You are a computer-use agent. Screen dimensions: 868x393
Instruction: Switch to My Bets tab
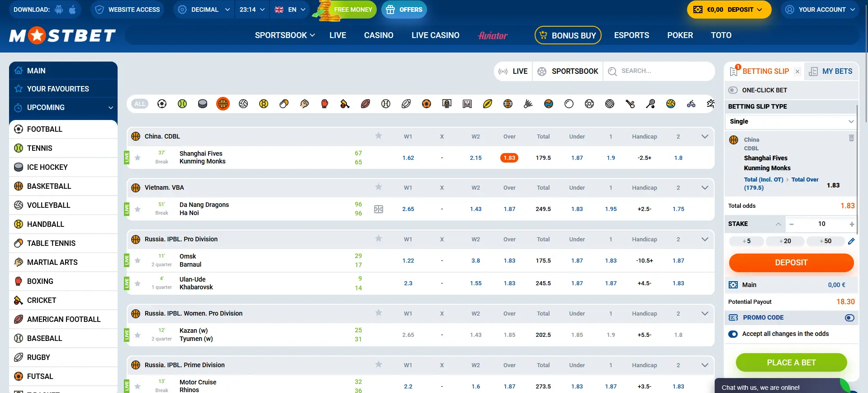(831, 72)
